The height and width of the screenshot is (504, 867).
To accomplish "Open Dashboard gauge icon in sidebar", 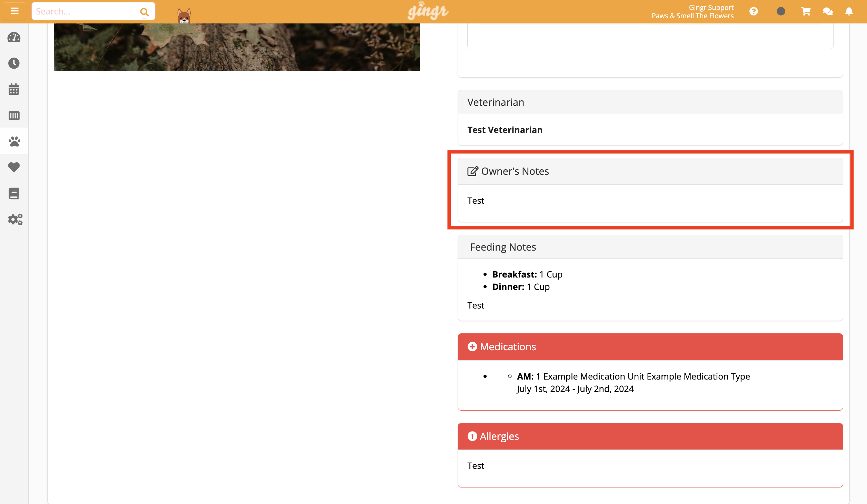I will click(14, 37).
